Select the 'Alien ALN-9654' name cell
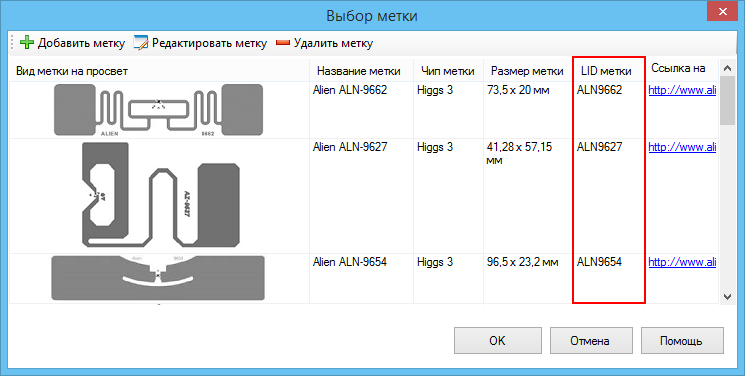The width and height of the screenshot is (745, 376). tap(350, 261)
